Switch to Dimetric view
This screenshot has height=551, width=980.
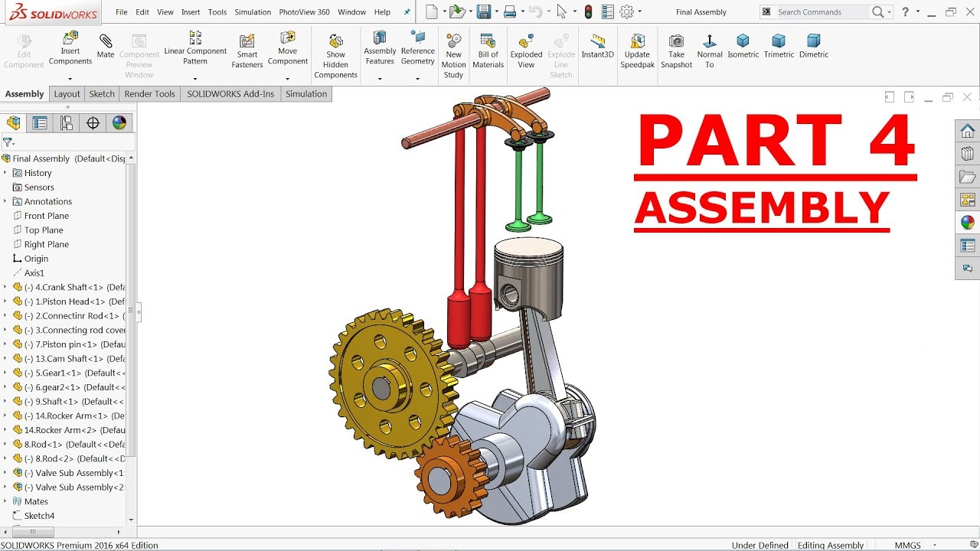814,46
